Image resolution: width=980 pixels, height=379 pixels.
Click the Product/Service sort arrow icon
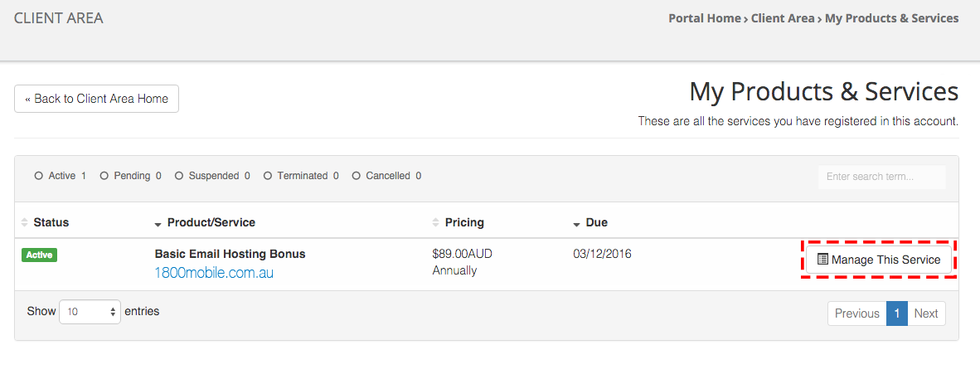pos(158,224)
